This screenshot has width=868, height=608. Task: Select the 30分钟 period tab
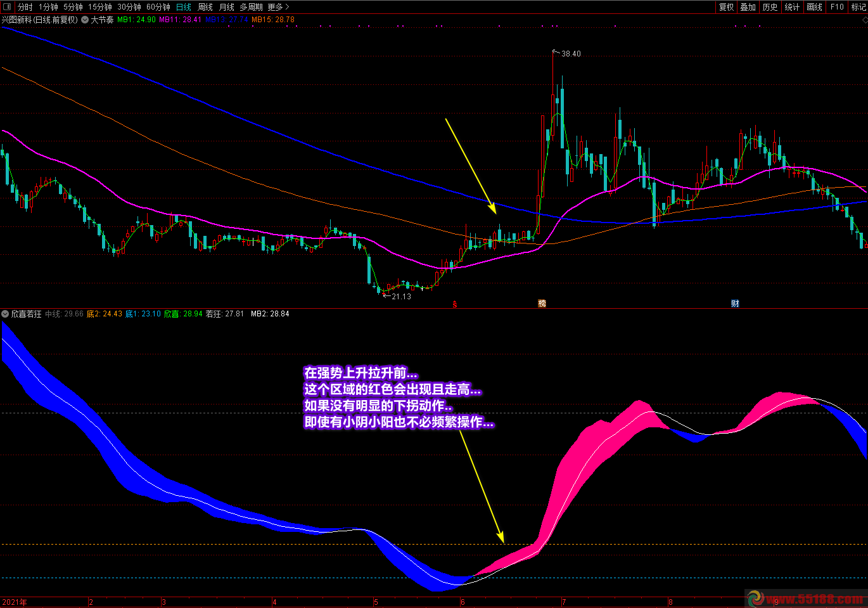click(x=129, y=7)
